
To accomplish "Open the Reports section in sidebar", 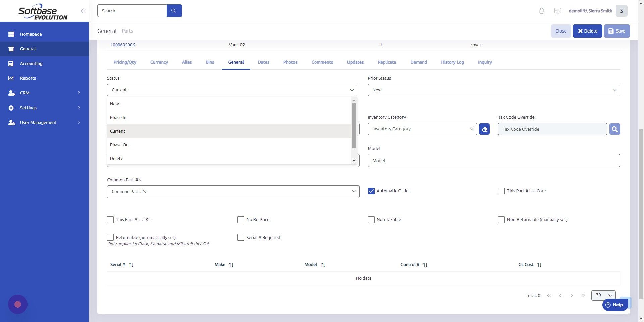I will point(28,78).
